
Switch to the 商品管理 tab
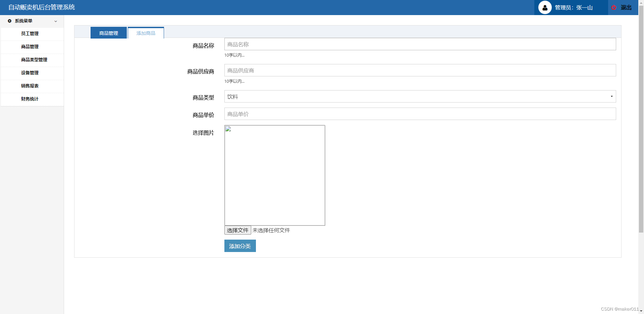pyautogui.click(x=109, y=33)
